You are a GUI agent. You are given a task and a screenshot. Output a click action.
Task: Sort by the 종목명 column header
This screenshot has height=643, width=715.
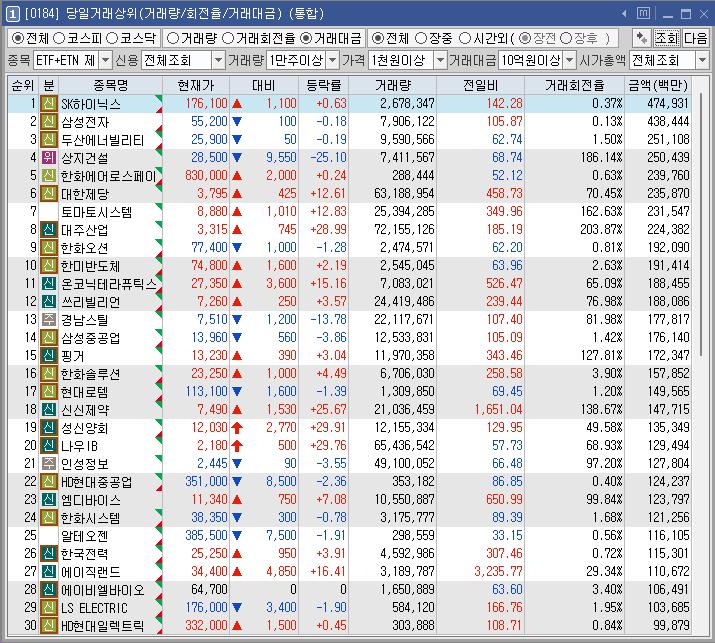110,85
